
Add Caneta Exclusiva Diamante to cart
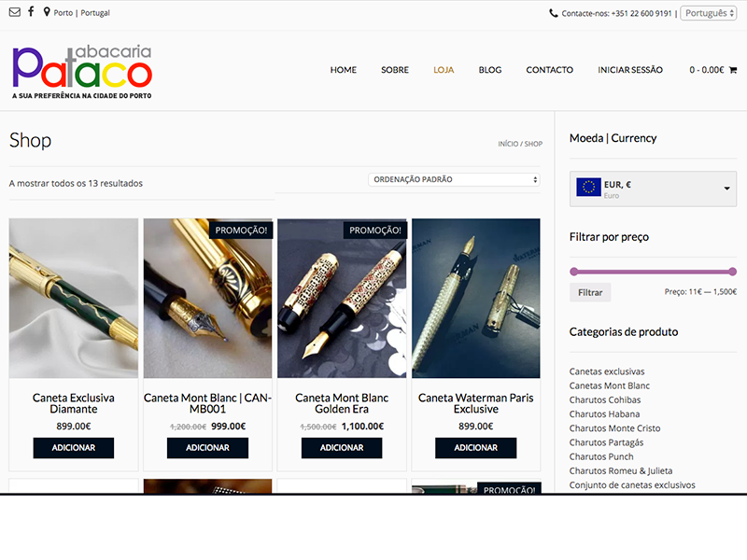(74, 448)
